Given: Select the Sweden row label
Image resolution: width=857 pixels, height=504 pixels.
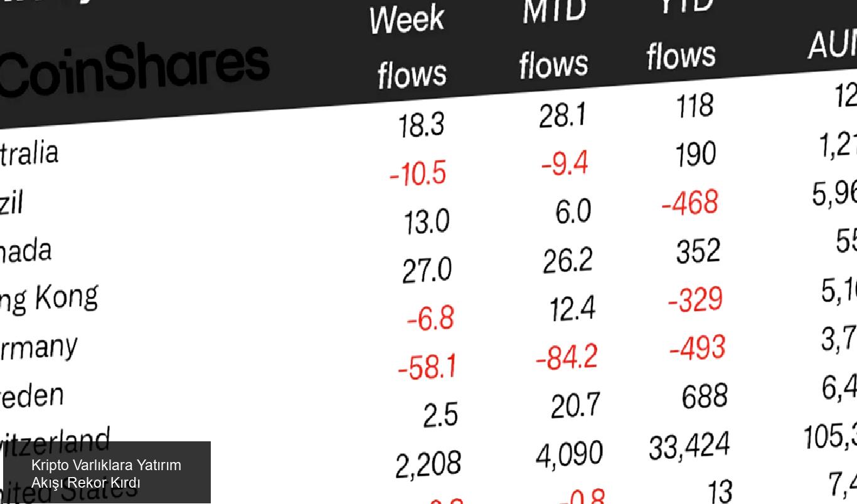Looking at the screenshot, I should pos(31,395).
